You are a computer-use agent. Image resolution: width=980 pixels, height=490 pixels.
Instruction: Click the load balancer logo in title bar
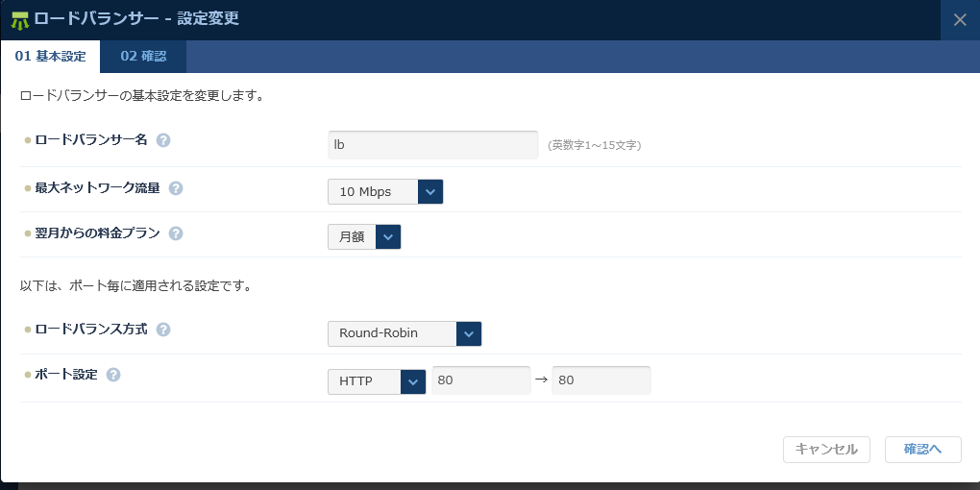point(20,20)
